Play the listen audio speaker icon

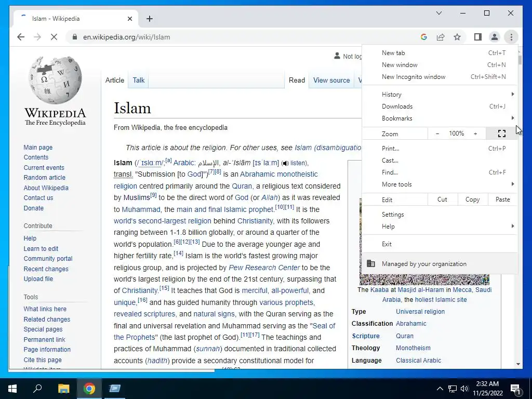(285, 163)
